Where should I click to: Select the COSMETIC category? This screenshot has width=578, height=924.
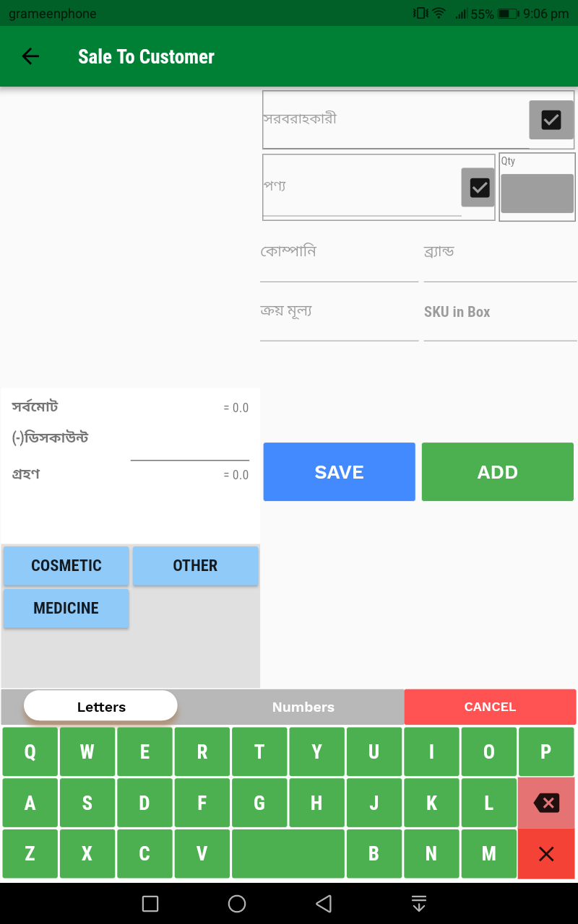66,565
